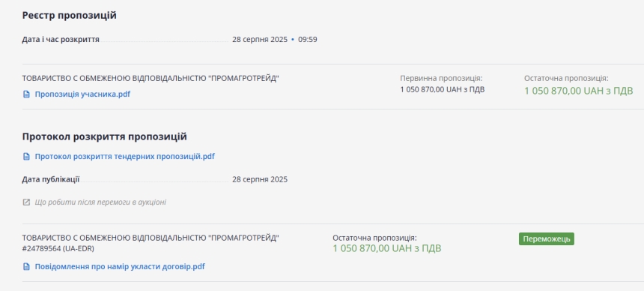Click the #24789564 (UA-EDR) code
Viewport: 644px width, 291px height.
[58, 248]
